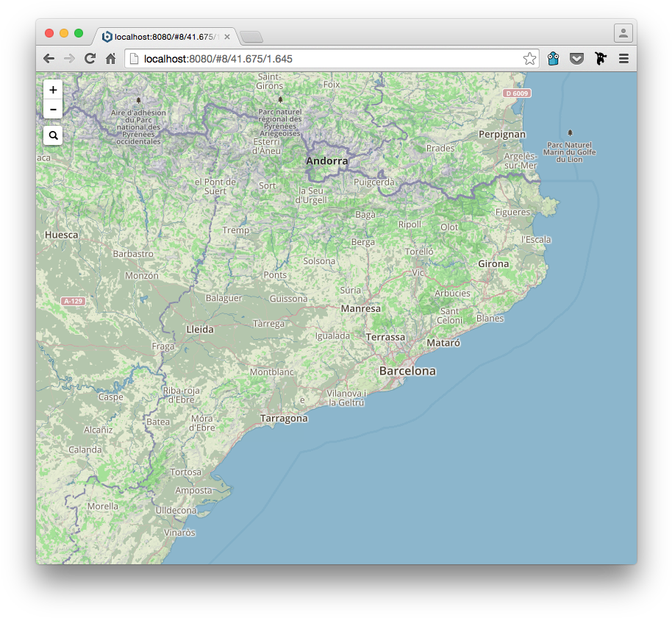Select the localhost:8080 browser tab
The height and width of the screenshot is (618, 672).
click(162, 35)
